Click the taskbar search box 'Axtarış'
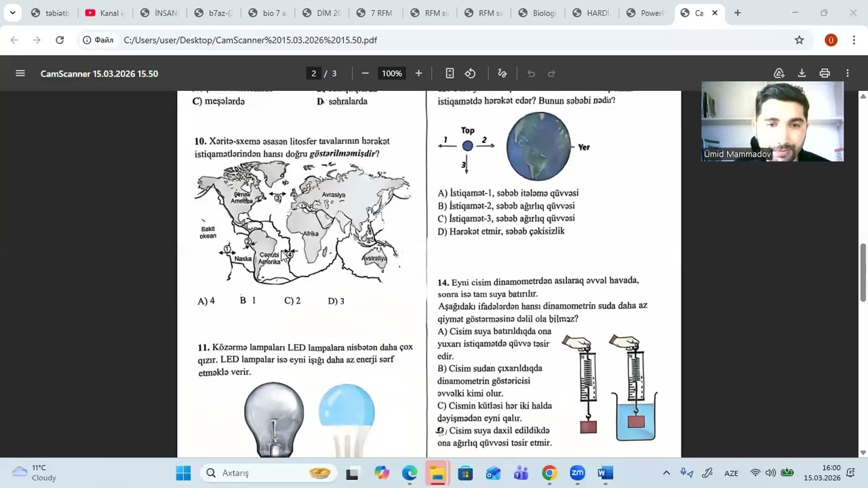The height and width of the screenshot is (488, 868). pyautogui.click(x=268, y=473)
